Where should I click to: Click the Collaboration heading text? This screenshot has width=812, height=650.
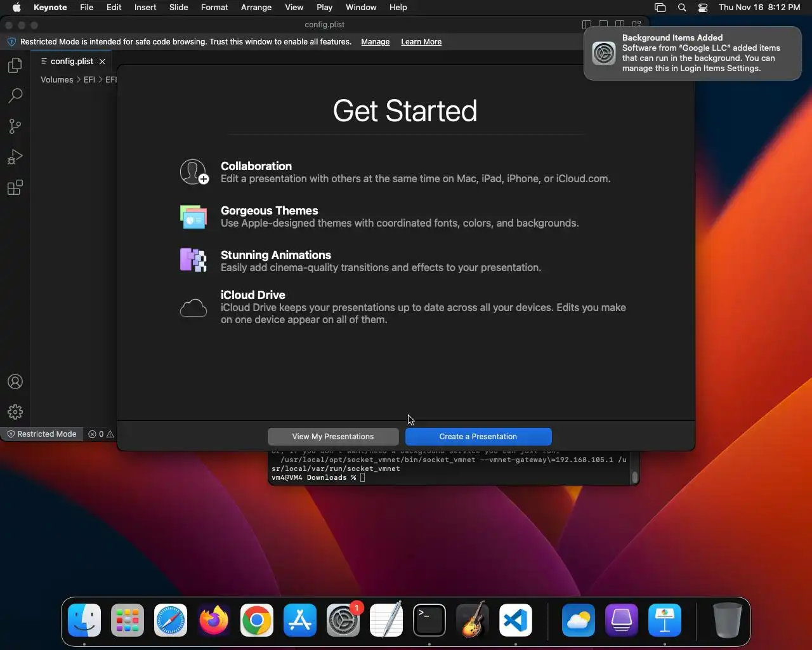[x=256, y=166]
